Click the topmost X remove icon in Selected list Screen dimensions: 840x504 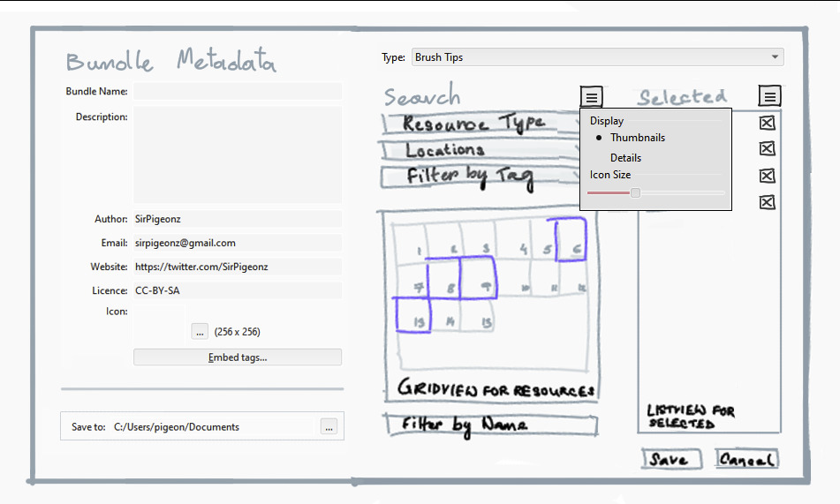click(x=768, y=124)
